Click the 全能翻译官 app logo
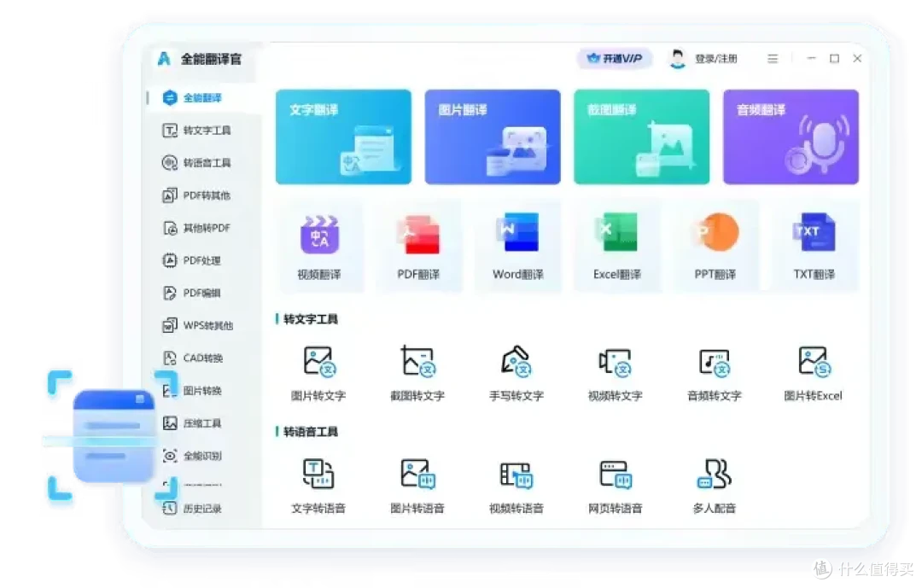Screen dimensions: 922x588 pos(164,59)
